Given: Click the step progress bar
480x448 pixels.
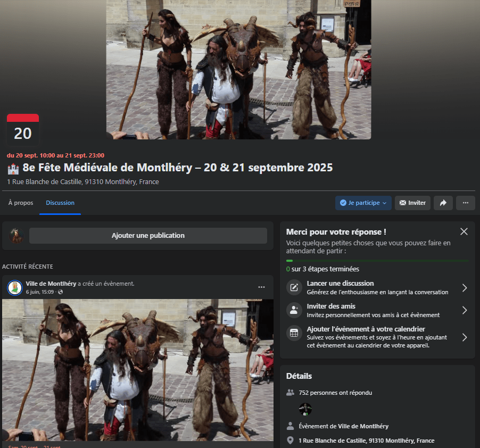Looking at the screenshot, I should click(377, 261).
